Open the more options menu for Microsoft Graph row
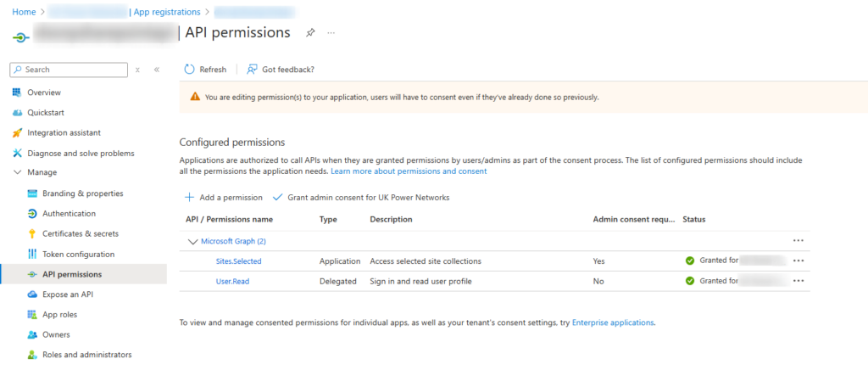 798,240
